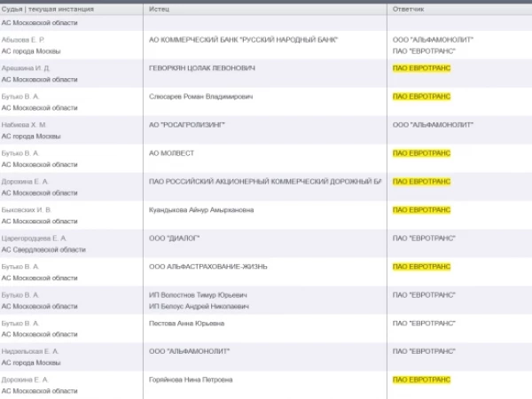Select plaintiff "Слюсарев Роман Владимирович"
The width and height of the screenshot is (532, 399).
201,97
